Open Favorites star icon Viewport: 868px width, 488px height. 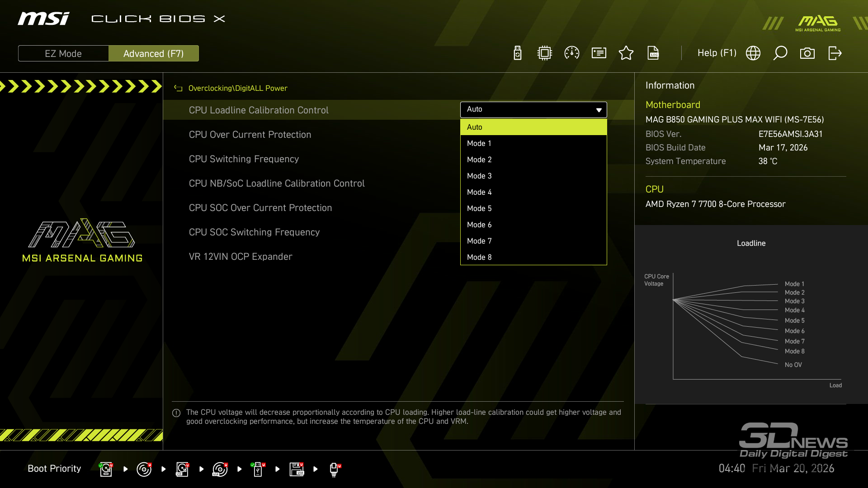[x=626, y=53]
